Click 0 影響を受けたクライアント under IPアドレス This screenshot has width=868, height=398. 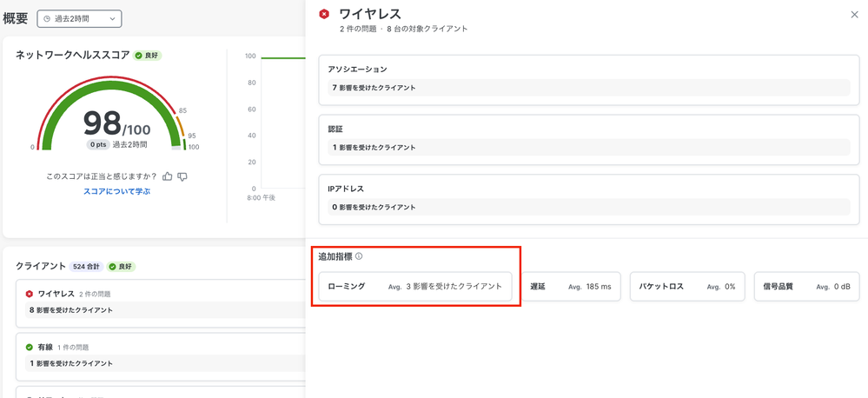pyautogui.click(x=374, y=207)
